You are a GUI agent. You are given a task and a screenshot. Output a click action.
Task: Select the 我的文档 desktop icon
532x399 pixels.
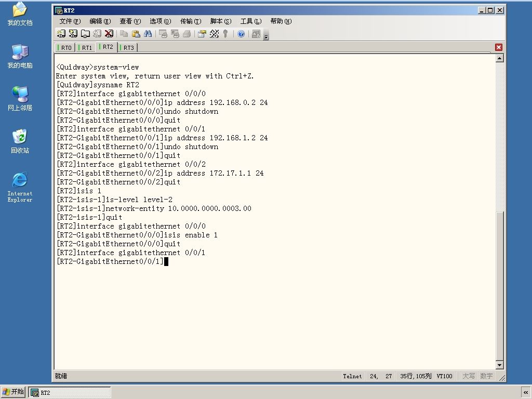click(x=20, y=14)
